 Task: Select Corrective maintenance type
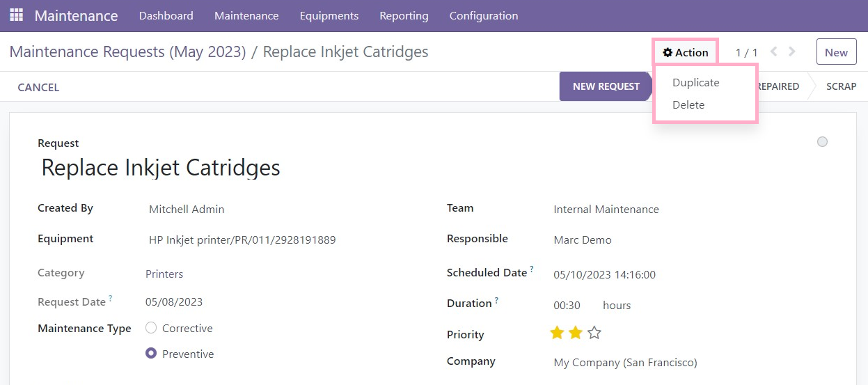151,328
